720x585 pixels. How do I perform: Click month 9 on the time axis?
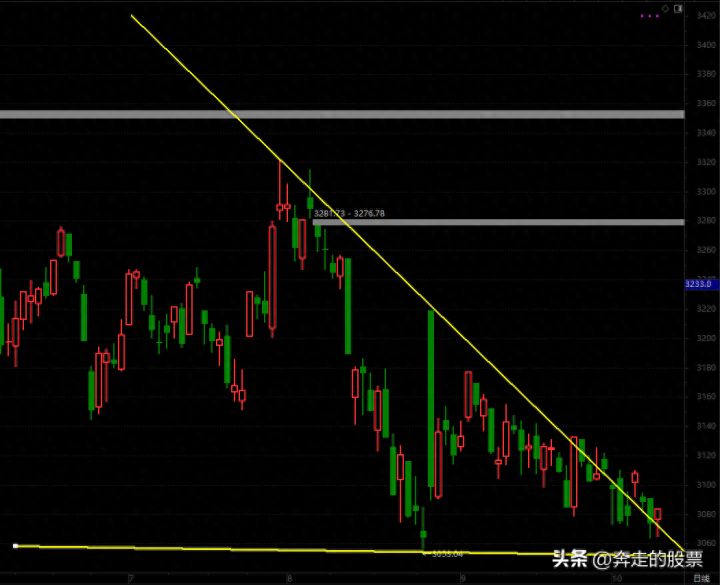click(463, 578)
